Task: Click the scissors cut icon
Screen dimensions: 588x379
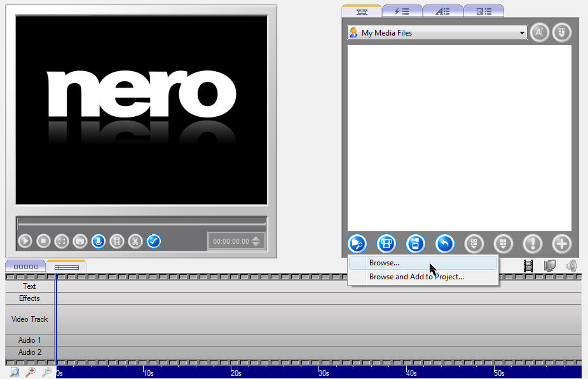Action: (x=135, y=241)
